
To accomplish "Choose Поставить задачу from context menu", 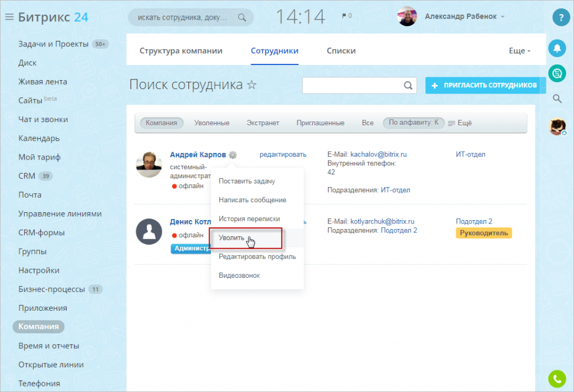I will [x=257, y=181].
